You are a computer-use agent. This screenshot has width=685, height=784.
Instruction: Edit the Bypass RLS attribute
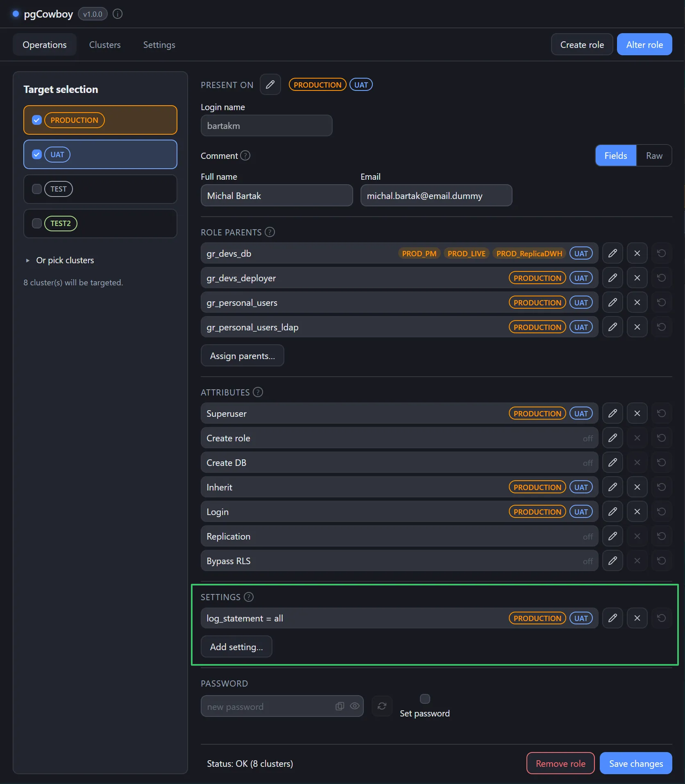[x=612, y=561]
